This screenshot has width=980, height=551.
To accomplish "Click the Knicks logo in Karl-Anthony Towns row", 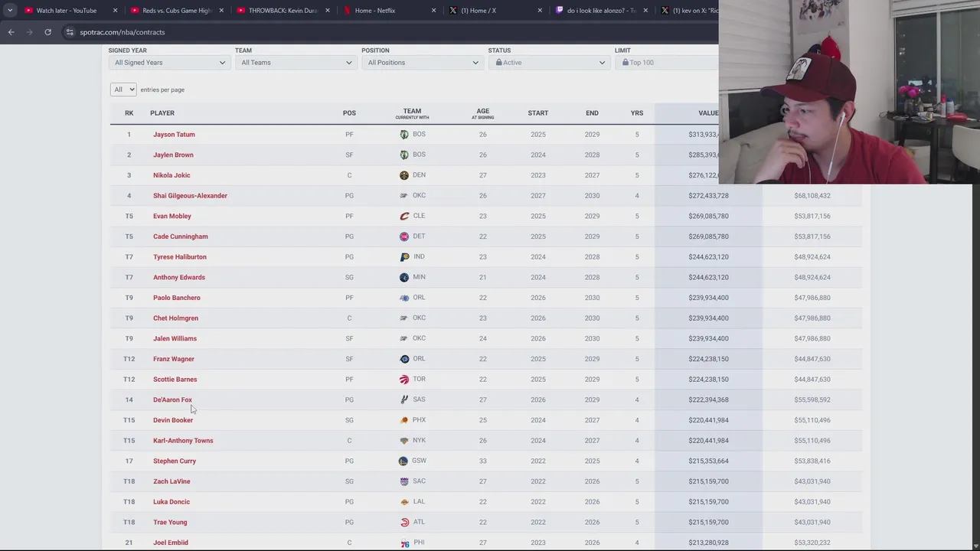I will coord(404,441).
